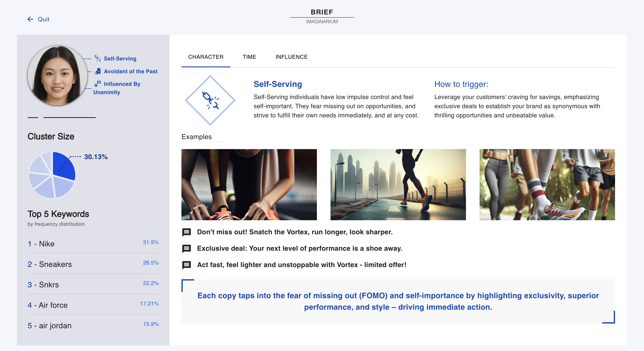The image size is (644, 351).
Task: Click chat icon beside "Don't miss out!" copy
Action: pos(187,232)
